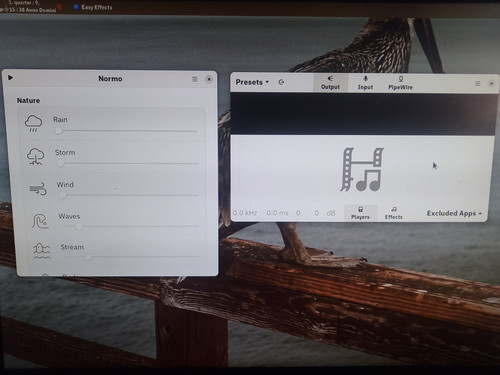Switch to the PipeWire tab
Image resolution: width=500 pixels, height=375 pixels.
click(400, 83)
